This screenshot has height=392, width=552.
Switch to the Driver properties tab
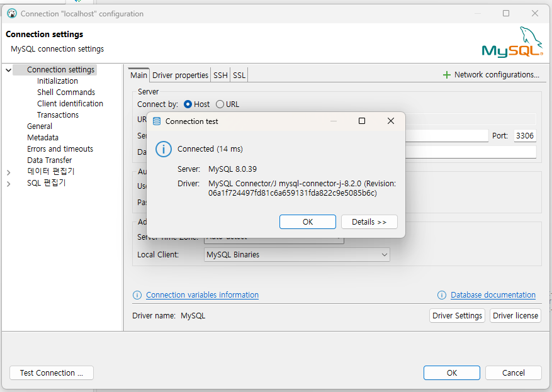180,75
